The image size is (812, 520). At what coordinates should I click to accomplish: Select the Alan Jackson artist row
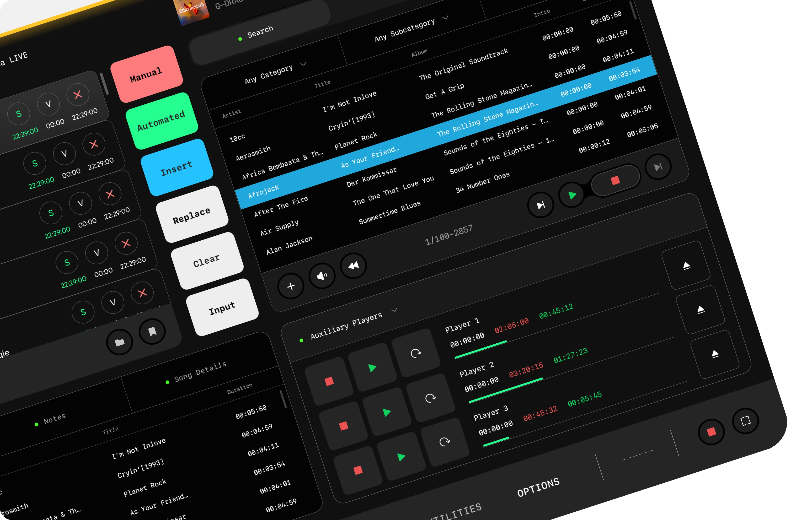pos(289,245)
